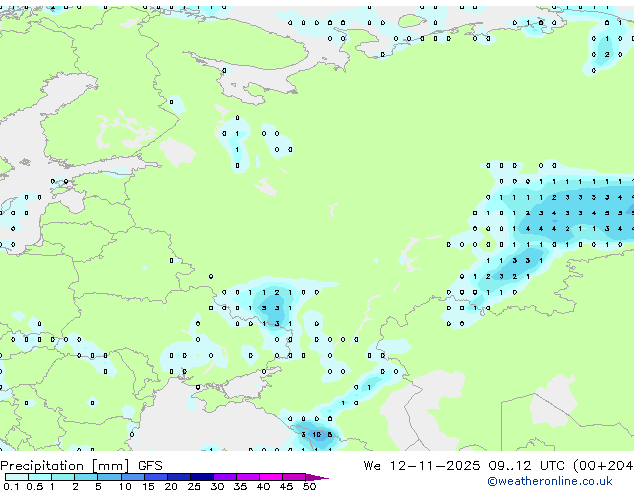Click the legend swatch between 0.1 and 0.5
Image resolution: width=634 pixels, height=490 pixels.
17,477
